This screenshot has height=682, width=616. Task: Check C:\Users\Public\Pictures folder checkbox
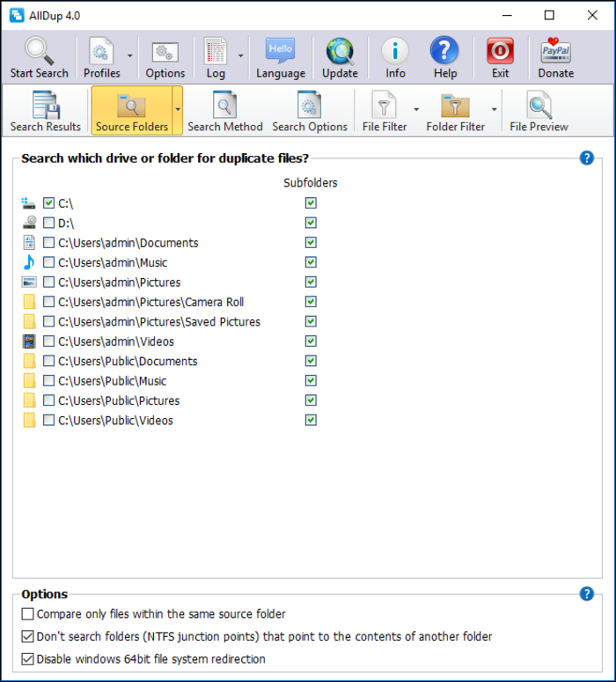click(48, 400)
